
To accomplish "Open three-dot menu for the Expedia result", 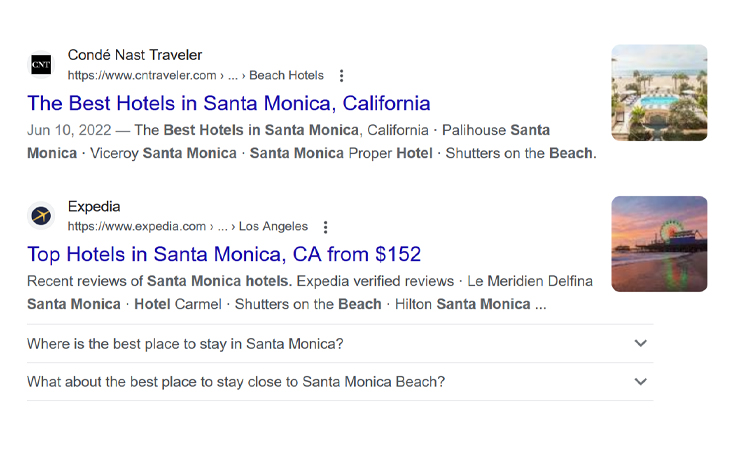I will (x=326, y=227).
